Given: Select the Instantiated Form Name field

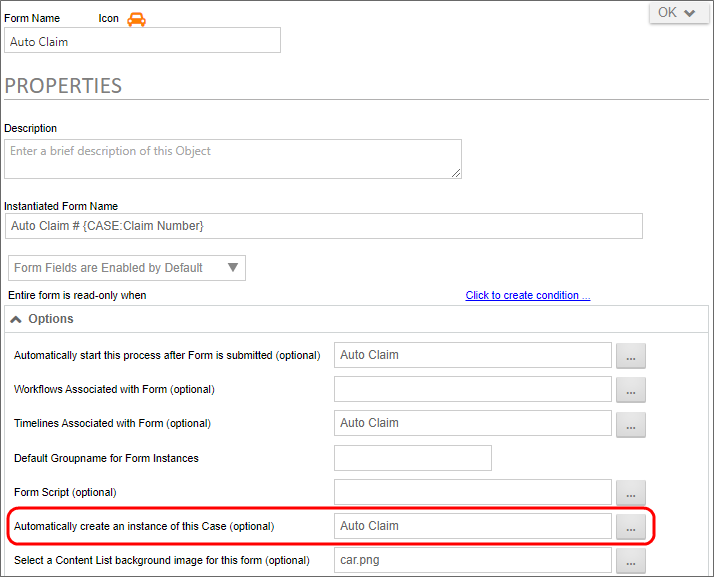Looking at the screenshot, I should (323, 226).
